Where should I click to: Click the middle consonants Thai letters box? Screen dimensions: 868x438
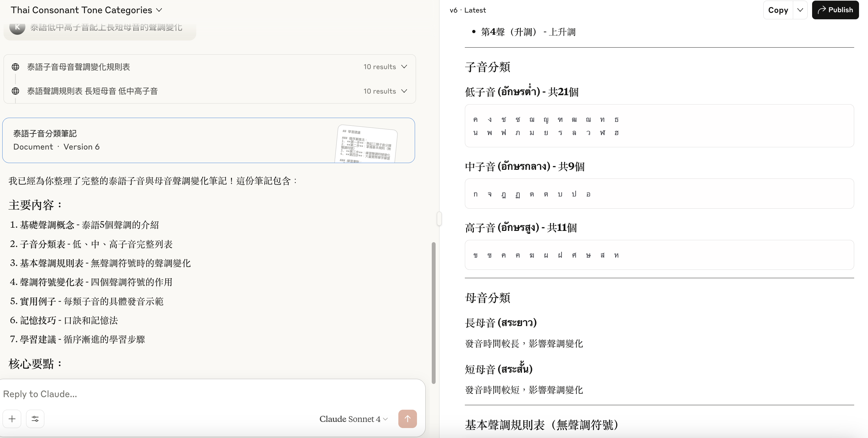tap(659, 194)
